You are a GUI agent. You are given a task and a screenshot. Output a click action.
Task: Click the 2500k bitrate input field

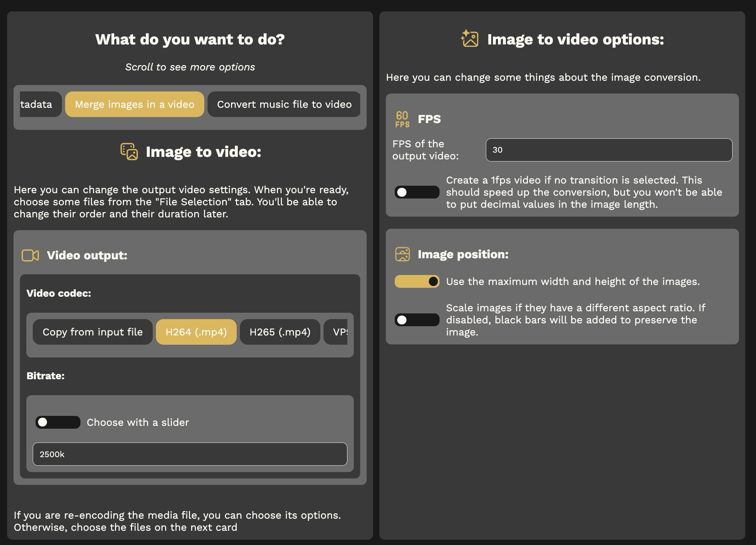[190, 454]
